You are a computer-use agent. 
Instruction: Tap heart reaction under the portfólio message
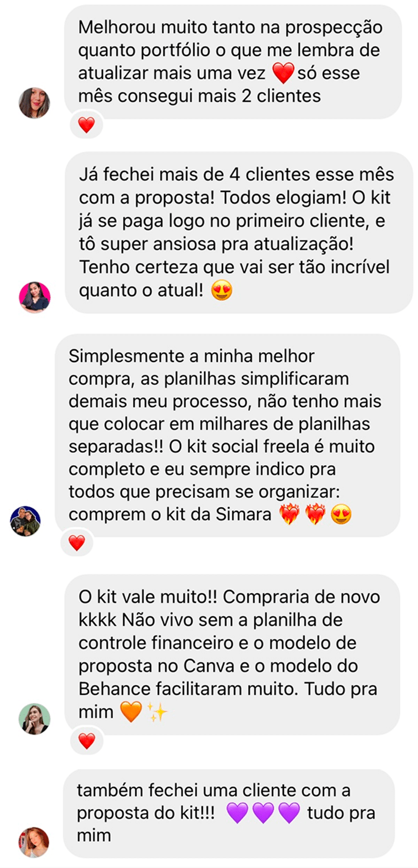pyautogui.click(x=87, y=126)
